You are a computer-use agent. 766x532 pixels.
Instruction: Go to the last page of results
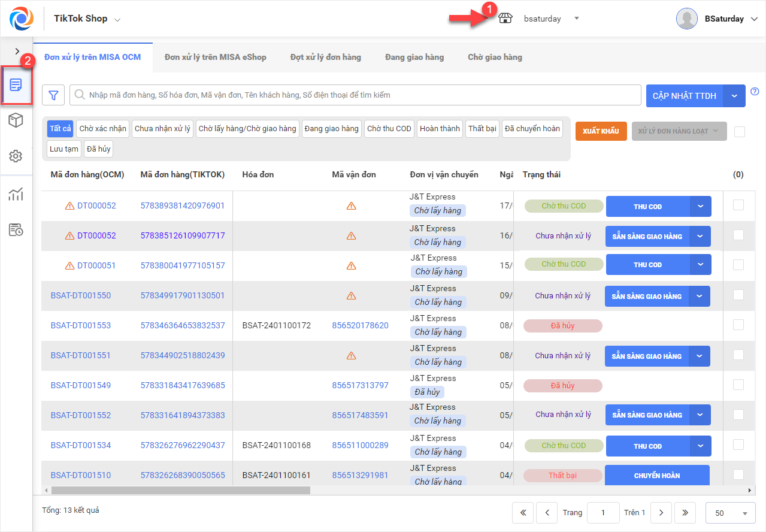tap(685, 513)
